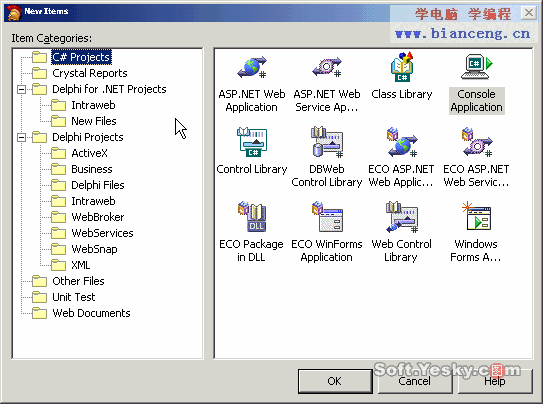Select the Delphi Projects category label

[x=88, y=137]
